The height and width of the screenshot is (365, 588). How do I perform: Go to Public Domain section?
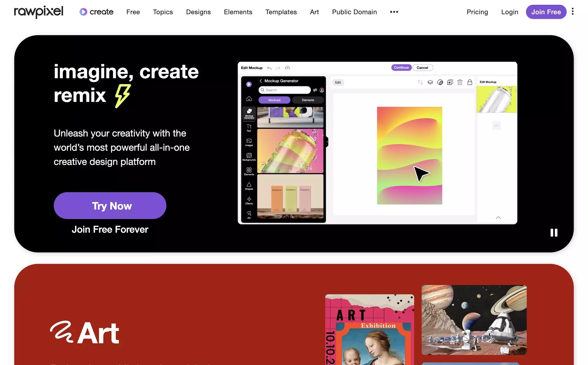pyautogui.click(x=354, y=12)
